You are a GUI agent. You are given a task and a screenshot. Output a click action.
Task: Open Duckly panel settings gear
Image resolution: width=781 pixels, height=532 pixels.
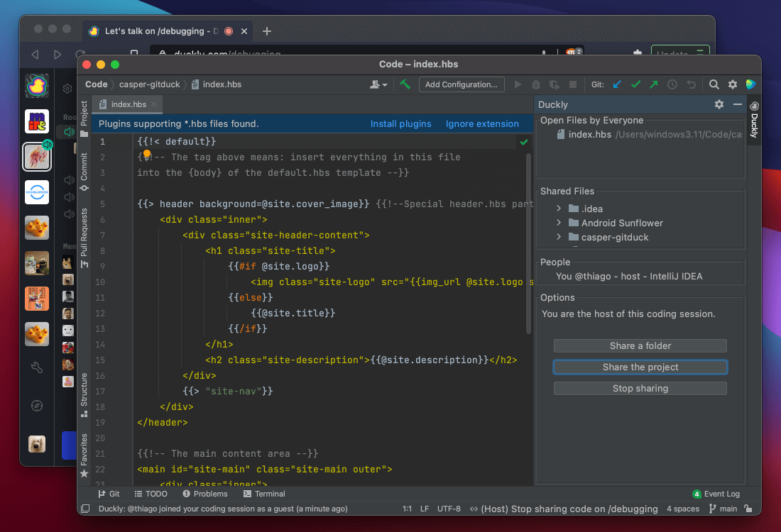[x=719, y=104]
